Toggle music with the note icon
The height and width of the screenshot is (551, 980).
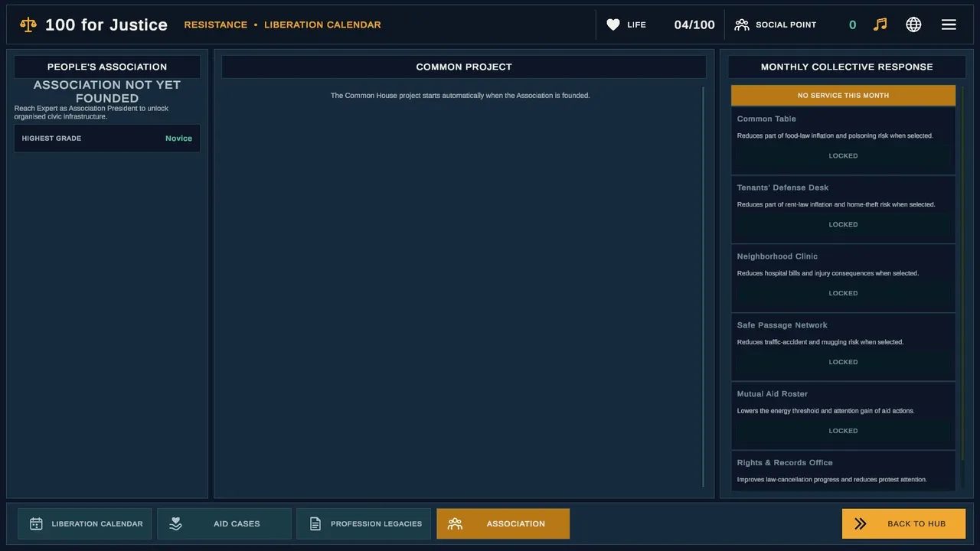[x=880, y=24]
